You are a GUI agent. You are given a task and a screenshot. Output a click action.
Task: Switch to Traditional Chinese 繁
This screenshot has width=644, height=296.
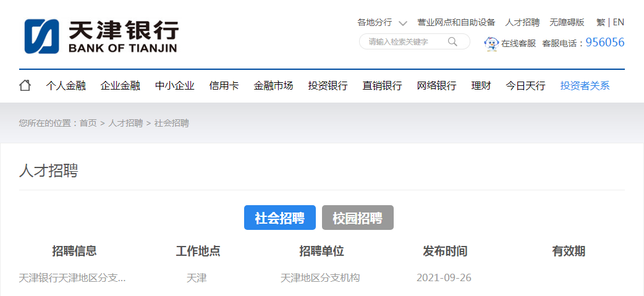[x=601, y=22]
